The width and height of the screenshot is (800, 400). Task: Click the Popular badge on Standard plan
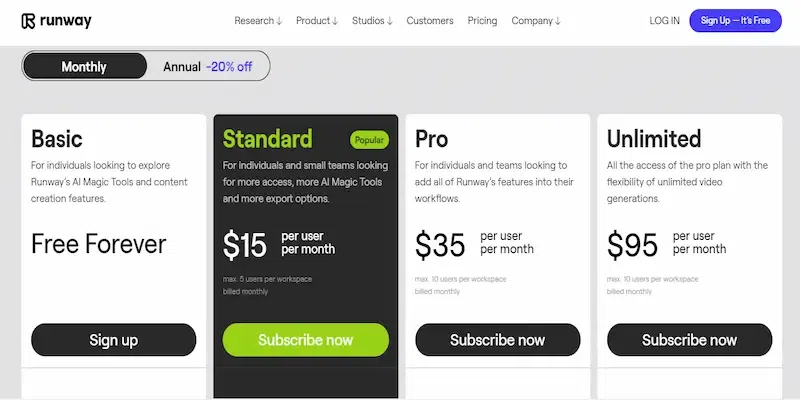[x=368, y=140]
